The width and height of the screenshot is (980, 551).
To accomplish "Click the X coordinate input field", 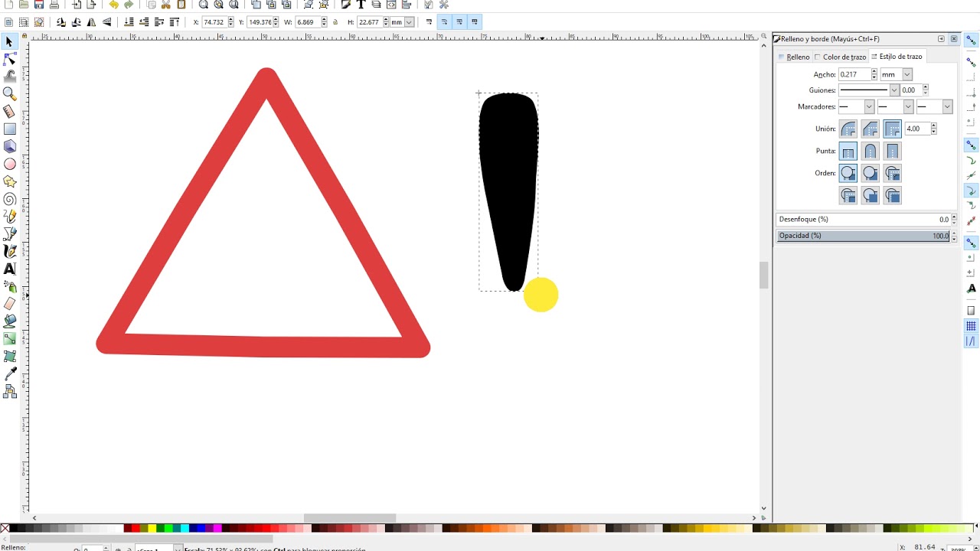I will click(214, 22).
